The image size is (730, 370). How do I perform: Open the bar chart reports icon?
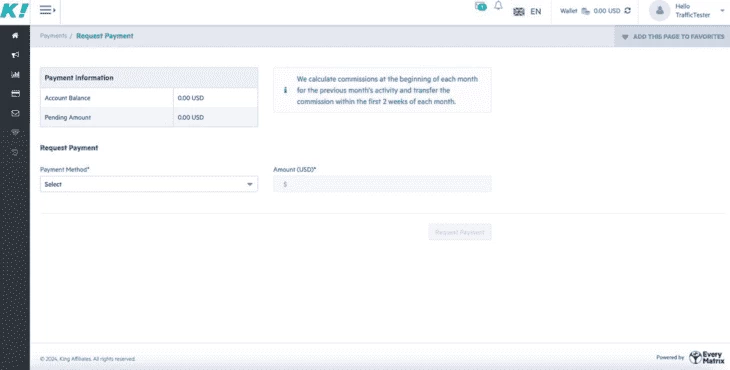coord(15,74)
